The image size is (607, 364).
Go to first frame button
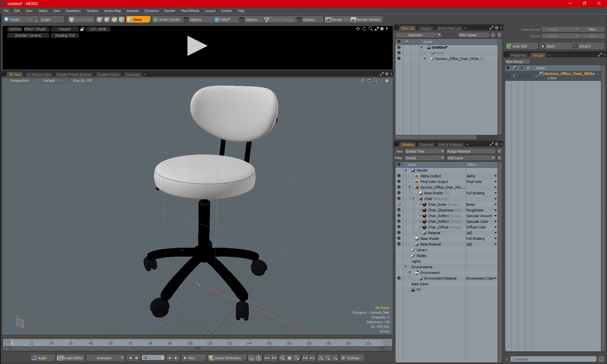tap(129, 358)
